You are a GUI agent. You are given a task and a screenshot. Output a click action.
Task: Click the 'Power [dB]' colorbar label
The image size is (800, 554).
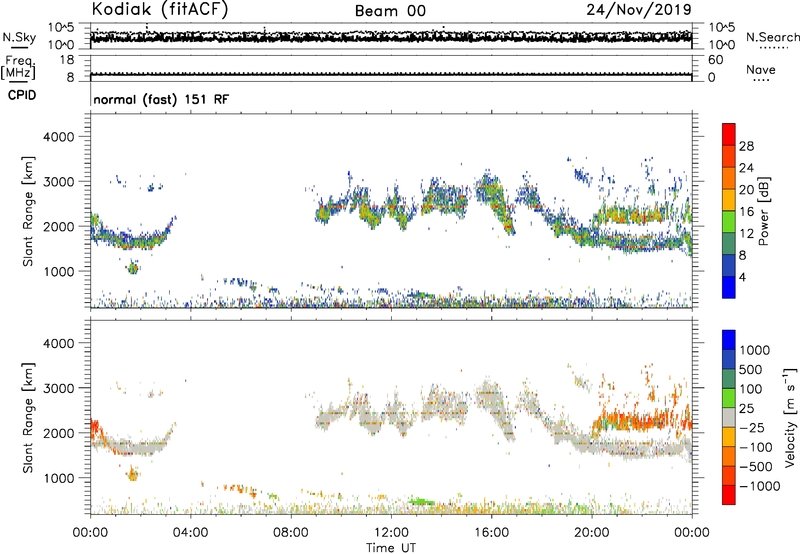pyautogui.click(x=763, y=211)
